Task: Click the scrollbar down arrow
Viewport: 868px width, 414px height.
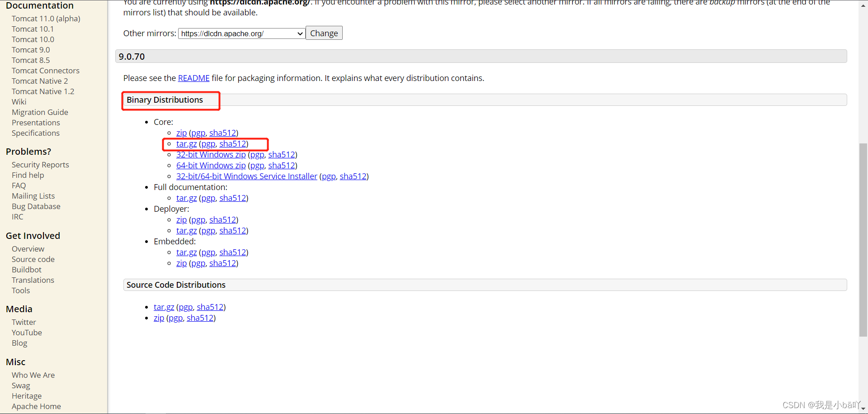Action: 863,409
